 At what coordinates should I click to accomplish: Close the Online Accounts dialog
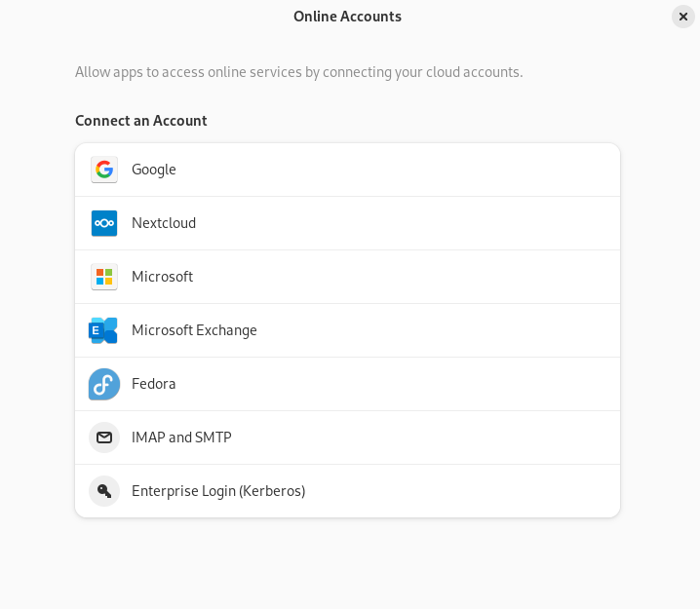(683, 17)
